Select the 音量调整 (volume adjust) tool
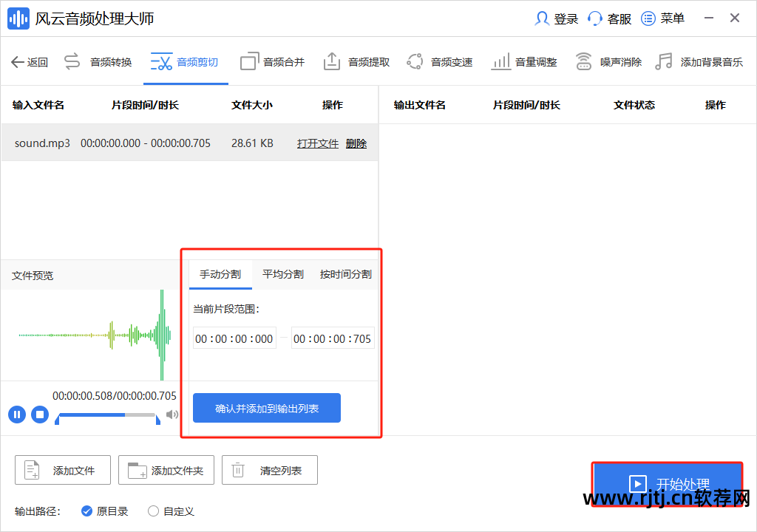Image resolution: width=757 pixels, height=532 pixels. [x=534, y=61]
